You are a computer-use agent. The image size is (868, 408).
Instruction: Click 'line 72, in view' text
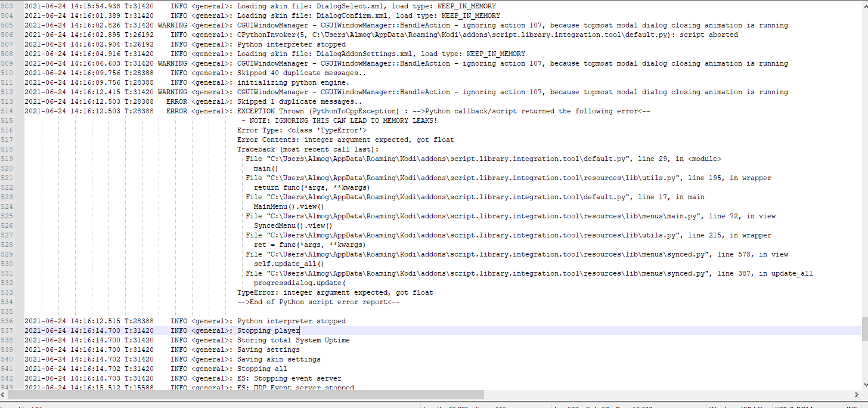742,217
